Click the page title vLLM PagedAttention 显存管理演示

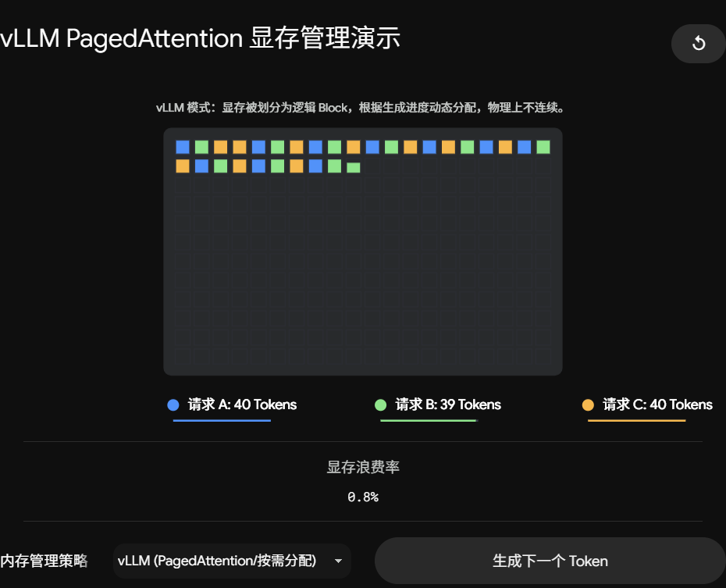[200, 38]
